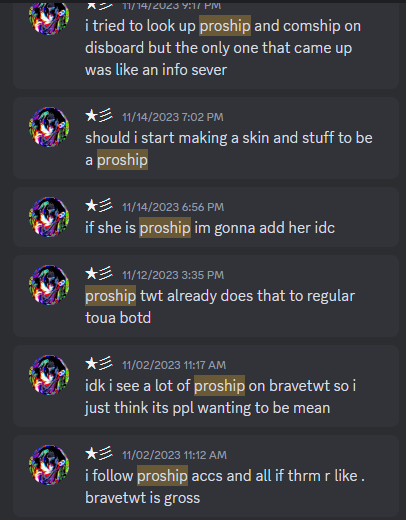Screen dimensions: 406x520
Task: Click avatar of the 11:17 AM message
Action: [49, 375]
